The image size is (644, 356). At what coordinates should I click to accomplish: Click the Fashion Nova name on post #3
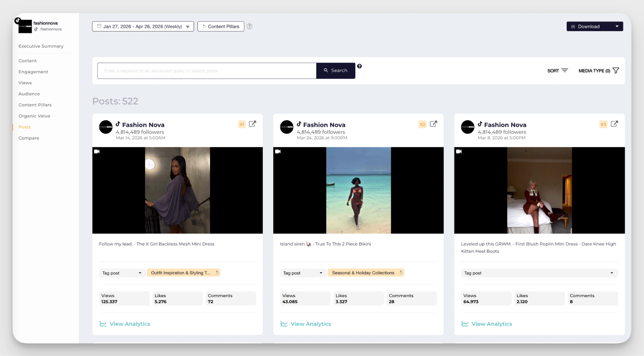pyautogui.click(x=505, y=125)
